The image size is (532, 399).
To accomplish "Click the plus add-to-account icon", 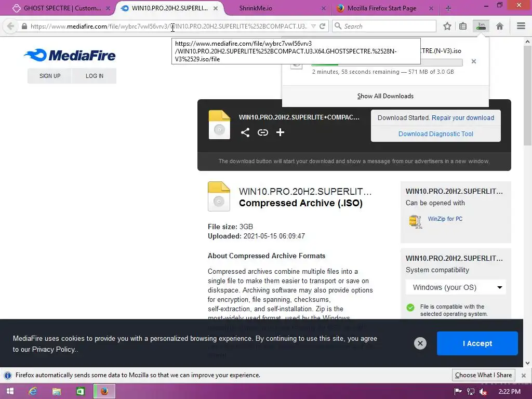I will tap(280, 132).
